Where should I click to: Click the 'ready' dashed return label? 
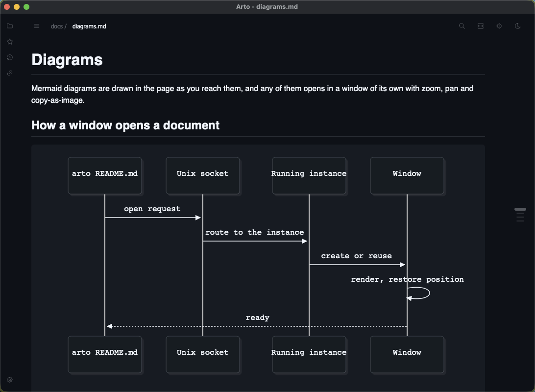coord(258,318)
